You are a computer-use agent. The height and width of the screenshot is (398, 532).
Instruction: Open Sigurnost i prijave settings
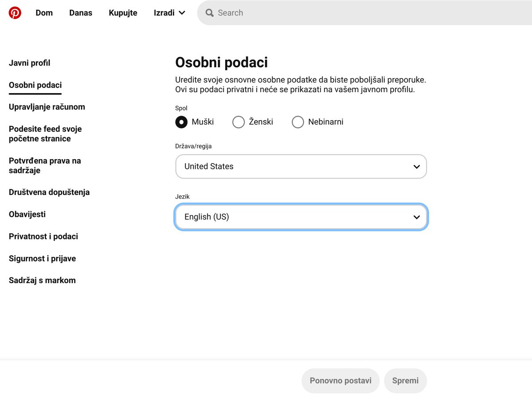(43, 258)
